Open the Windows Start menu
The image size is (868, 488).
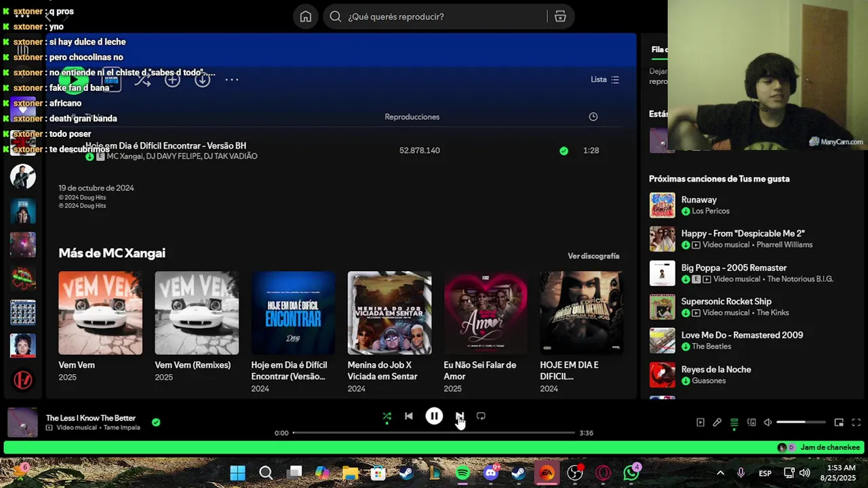[x=237, y=473]
